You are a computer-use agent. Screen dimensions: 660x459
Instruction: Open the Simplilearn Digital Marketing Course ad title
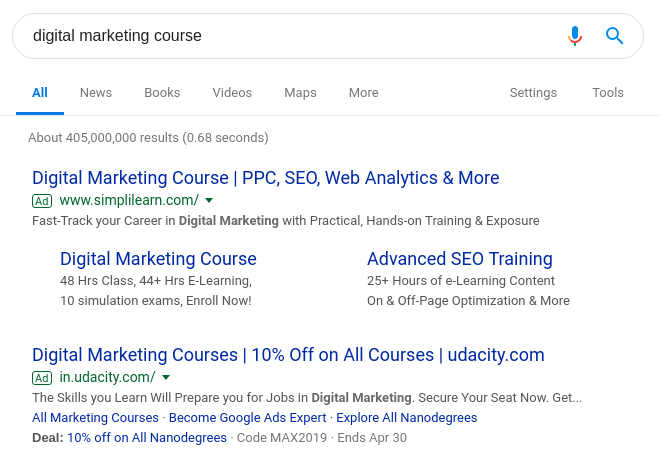(x=266, y=178)
